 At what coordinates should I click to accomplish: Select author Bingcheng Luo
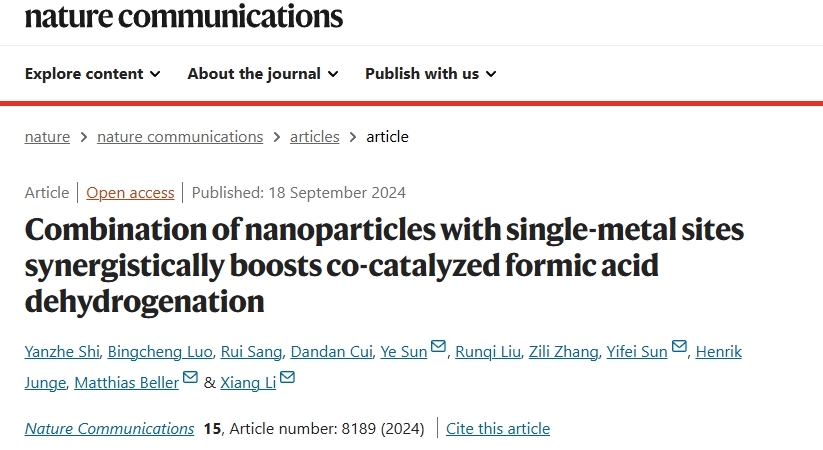pyautogui.click(x=160, y=351)
